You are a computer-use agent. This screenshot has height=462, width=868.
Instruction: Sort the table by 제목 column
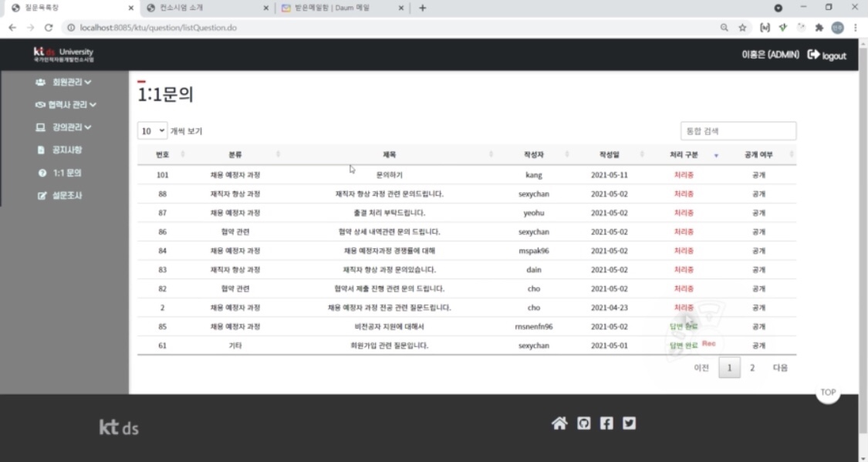coord(389,155)
